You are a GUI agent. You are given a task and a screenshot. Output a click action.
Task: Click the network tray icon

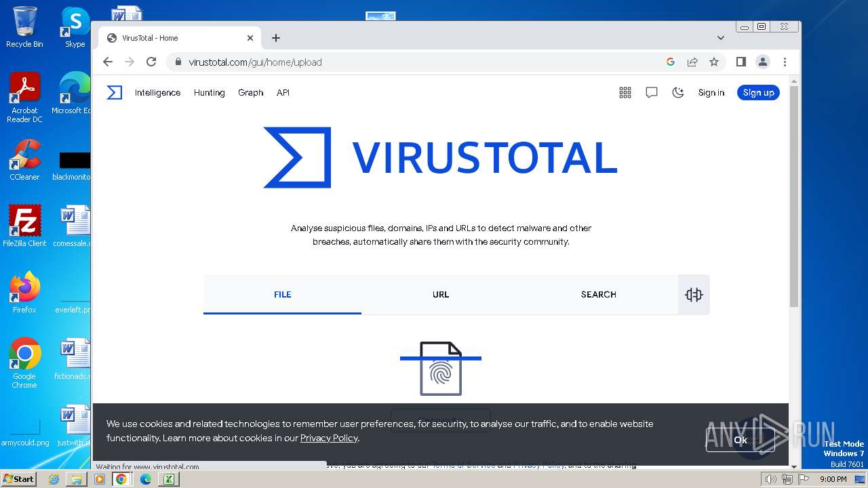pyautogui.click(x=787, y=479)
